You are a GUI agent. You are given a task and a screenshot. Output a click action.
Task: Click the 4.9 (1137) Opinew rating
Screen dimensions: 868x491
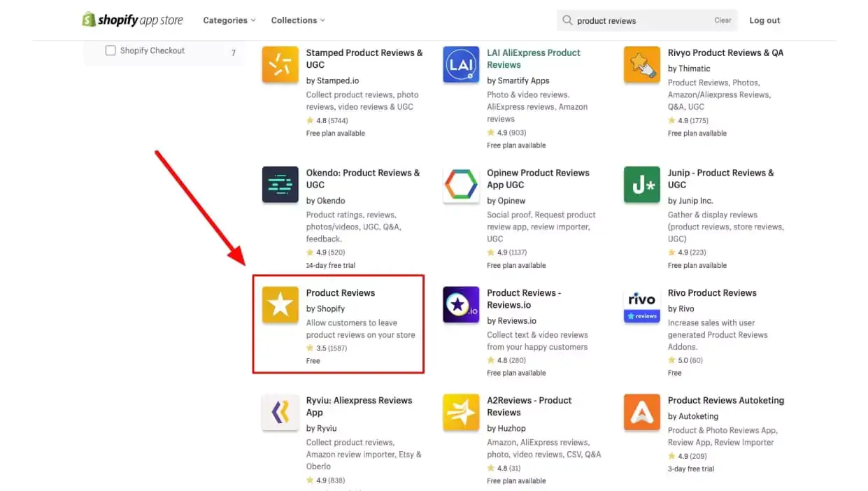point(507,252)
